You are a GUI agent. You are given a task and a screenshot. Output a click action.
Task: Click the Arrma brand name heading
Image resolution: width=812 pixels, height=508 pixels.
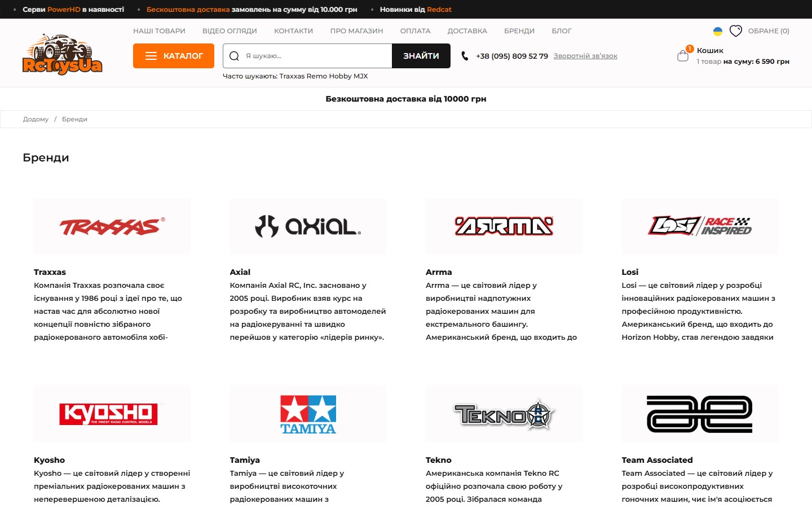pyautogui.click(x=439, y=272)
